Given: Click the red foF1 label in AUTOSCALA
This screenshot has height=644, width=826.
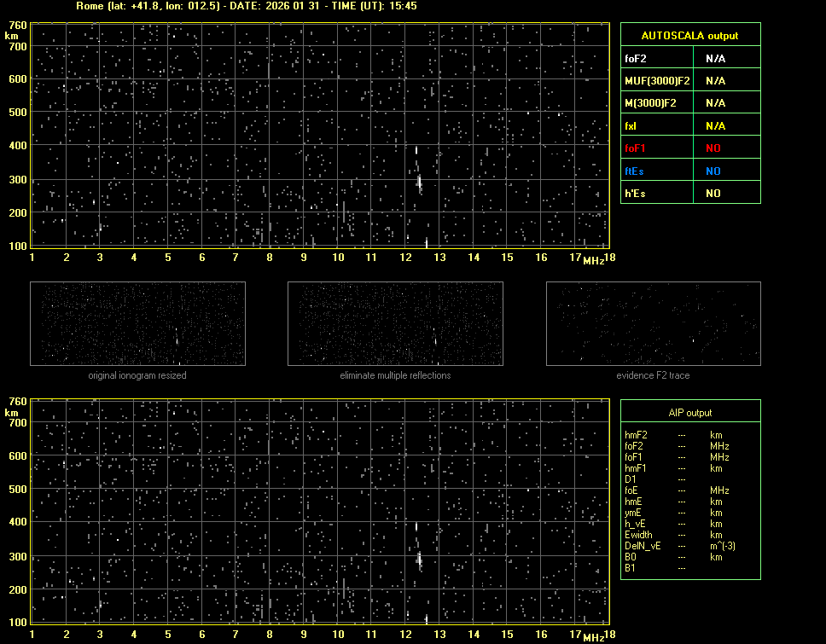Looking at the screenshot, I should [637, 148].
